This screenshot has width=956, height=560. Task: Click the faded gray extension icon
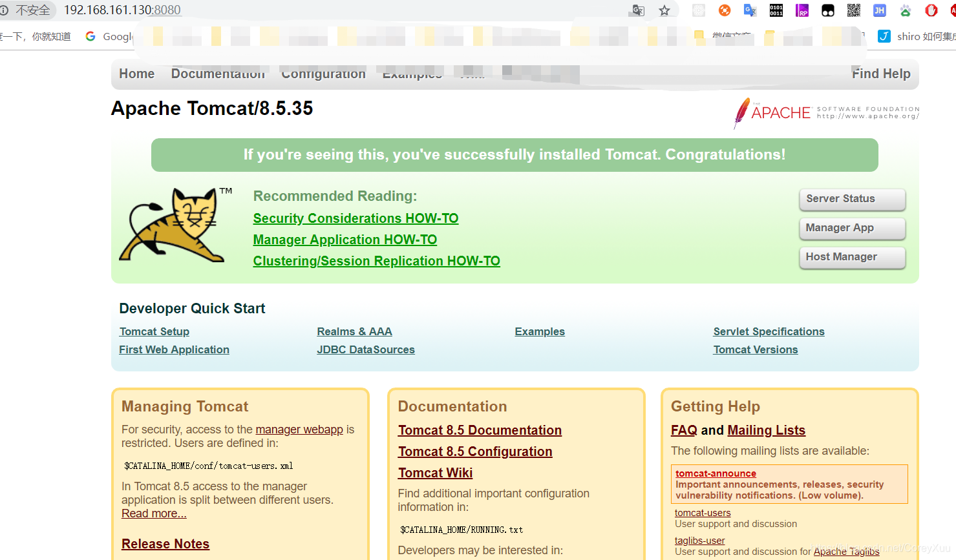click(x=699, y=10)
